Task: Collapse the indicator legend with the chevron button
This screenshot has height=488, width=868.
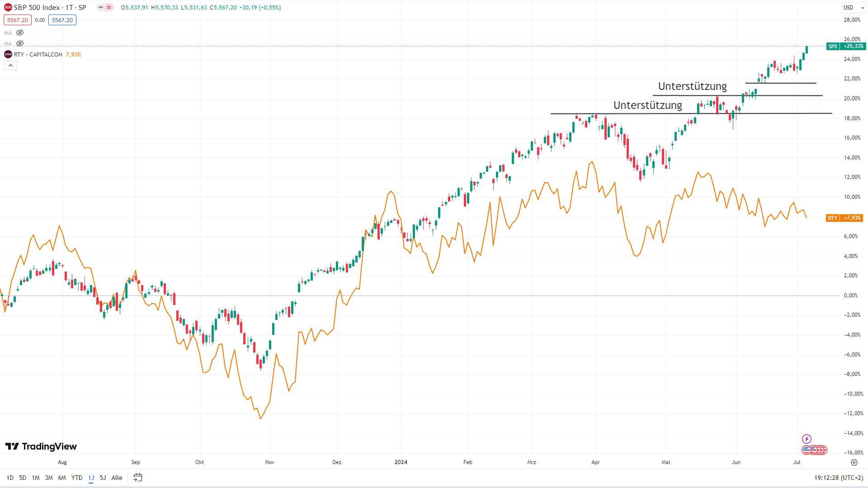Action: coord(10,66)
